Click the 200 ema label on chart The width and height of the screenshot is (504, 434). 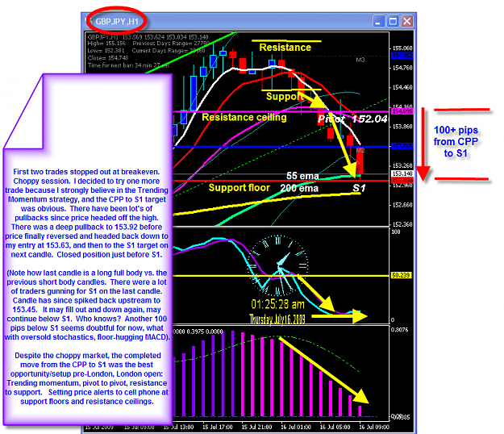tap(299, 188)
